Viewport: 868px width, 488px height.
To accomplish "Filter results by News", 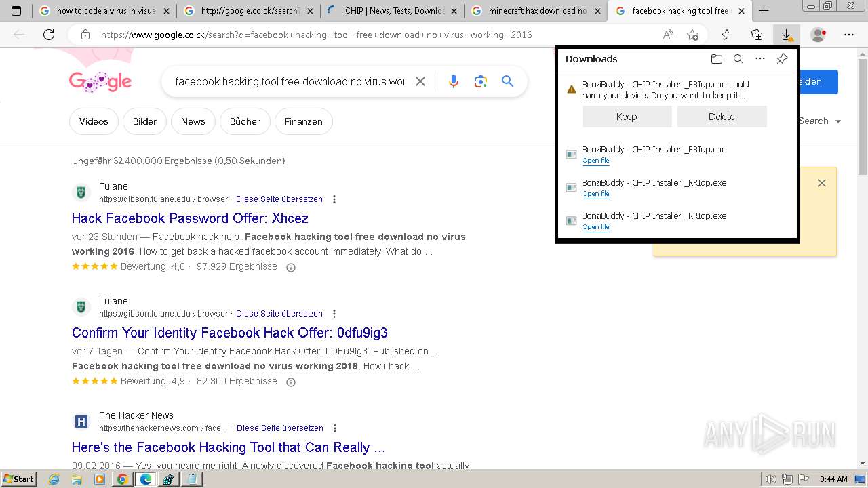I will click(193, 121).
